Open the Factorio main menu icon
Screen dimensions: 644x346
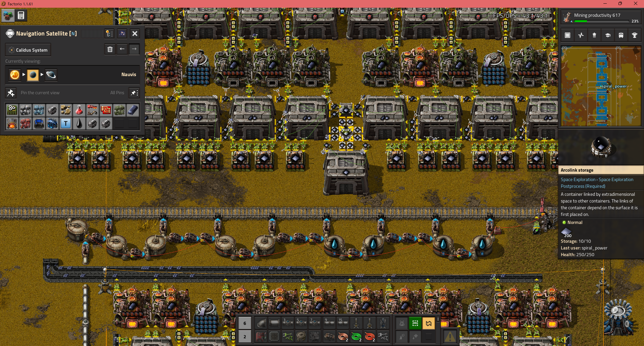click(8, 15)
